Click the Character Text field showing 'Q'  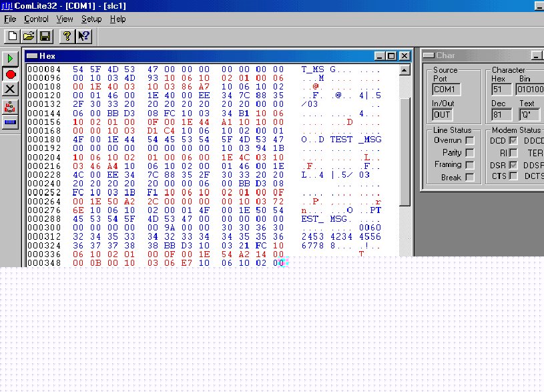pyautogui.click(x=529, y=115)
